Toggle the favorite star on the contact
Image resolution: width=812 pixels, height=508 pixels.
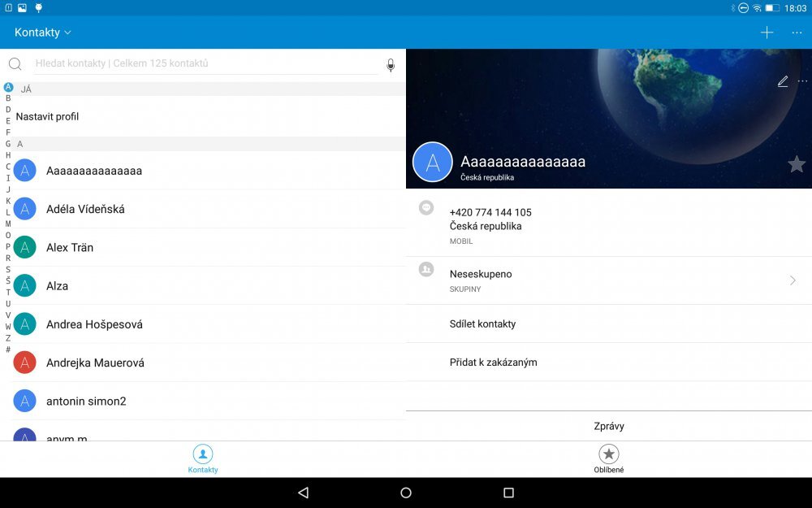797,164
